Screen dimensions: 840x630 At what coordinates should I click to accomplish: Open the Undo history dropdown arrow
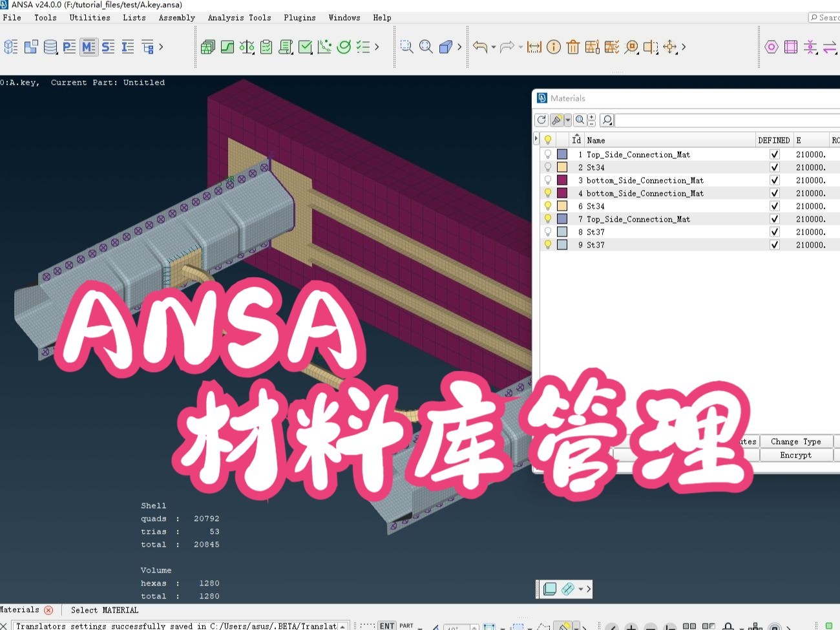493,47
